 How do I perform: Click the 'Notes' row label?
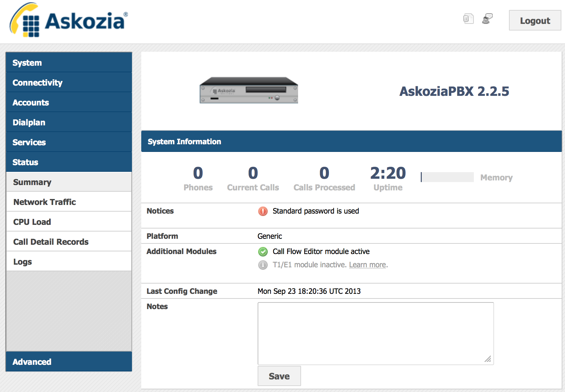157,306
